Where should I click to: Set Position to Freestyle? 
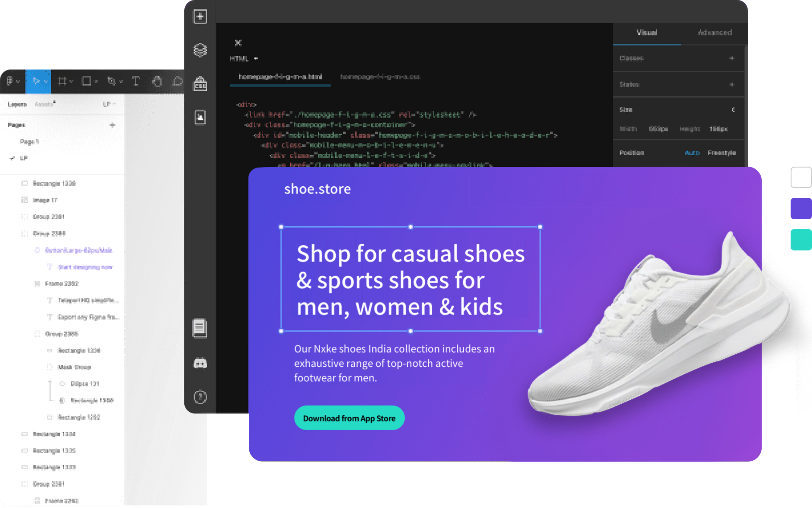click(x=721, y=153)
